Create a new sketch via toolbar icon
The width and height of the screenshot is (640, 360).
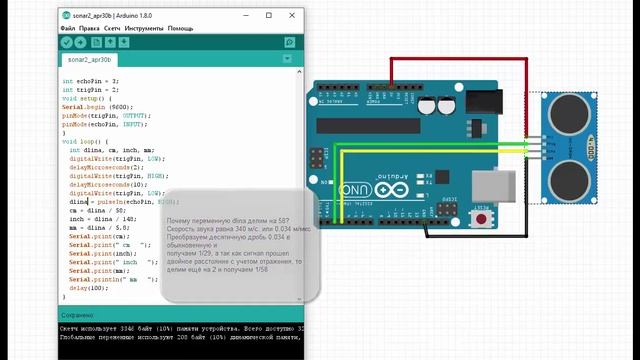pos(96,42)
